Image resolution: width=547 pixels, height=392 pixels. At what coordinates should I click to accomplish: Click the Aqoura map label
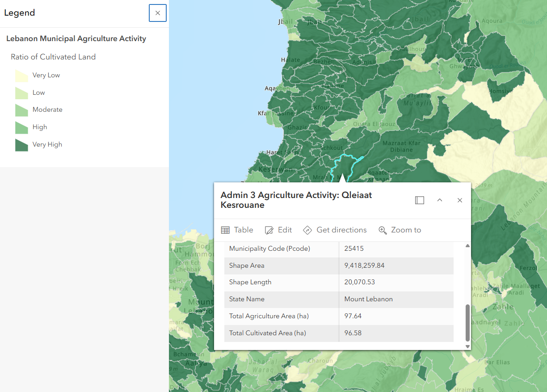(x=492, y=21)
